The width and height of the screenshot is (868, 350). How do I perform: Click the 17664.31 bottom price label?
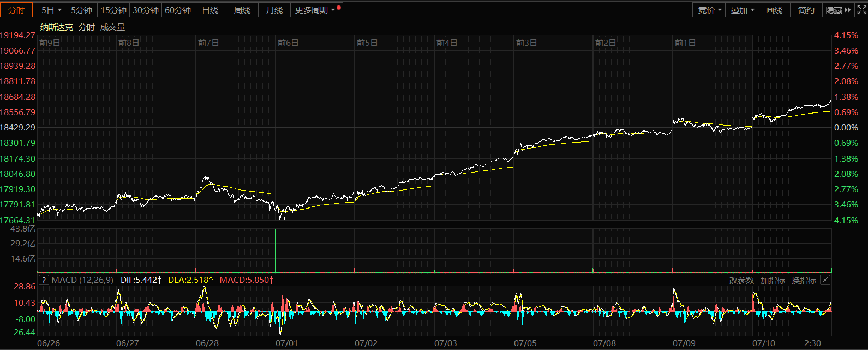click(x=17, y=220)
